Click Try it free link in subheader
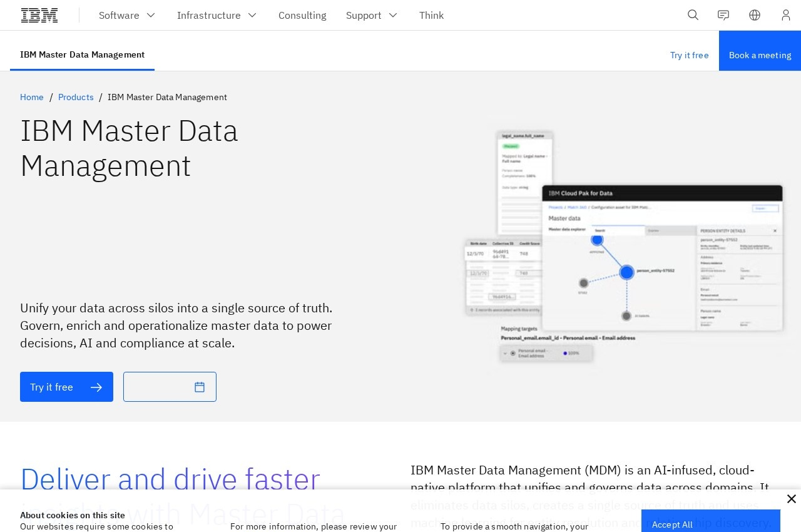Image resolution: width=801 pixels, height=532 pixels. pyautogui.click(x=689, y=55)
